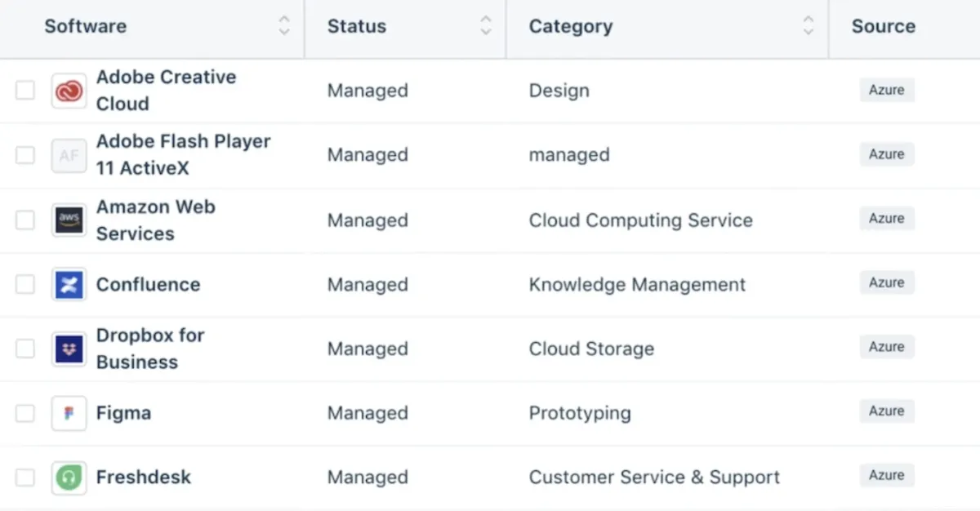This screenshot has width=980, height=511.
Task: Sort by the Category column arrows
Action: coord(808,26)
